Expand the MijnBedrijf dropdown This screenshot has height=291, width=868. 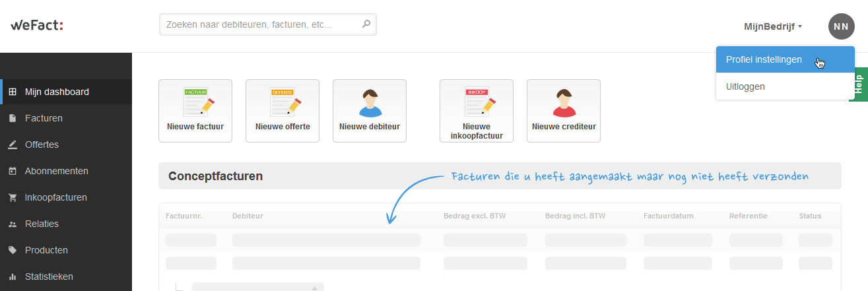pos(772,26)
